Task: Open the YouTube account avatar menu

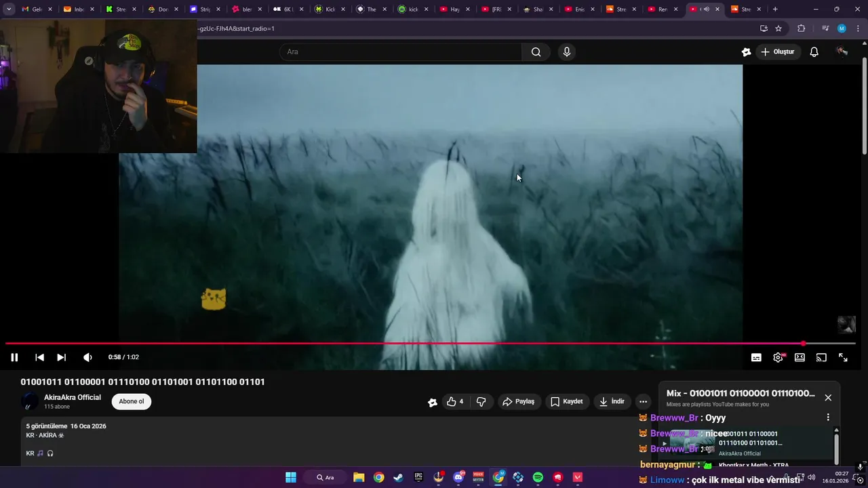Action: pyautogui.click(x=842, y=52)
